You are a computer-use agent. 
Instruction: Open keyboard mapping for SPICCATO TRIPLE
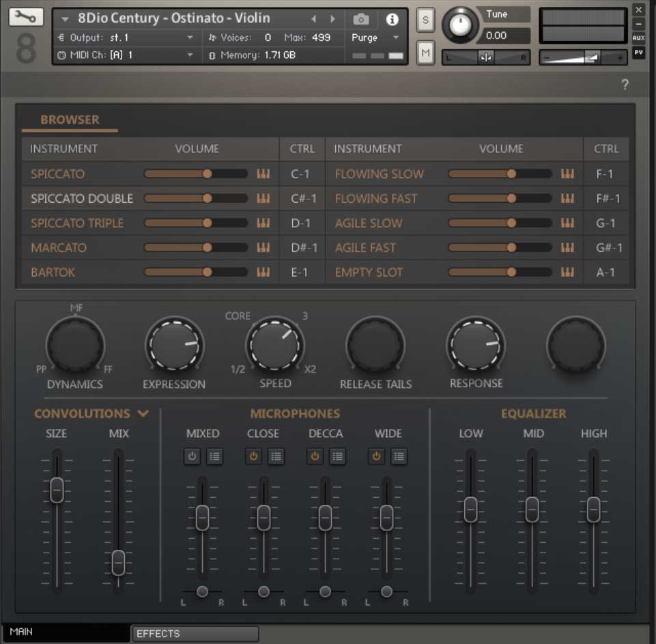[263, 223]
